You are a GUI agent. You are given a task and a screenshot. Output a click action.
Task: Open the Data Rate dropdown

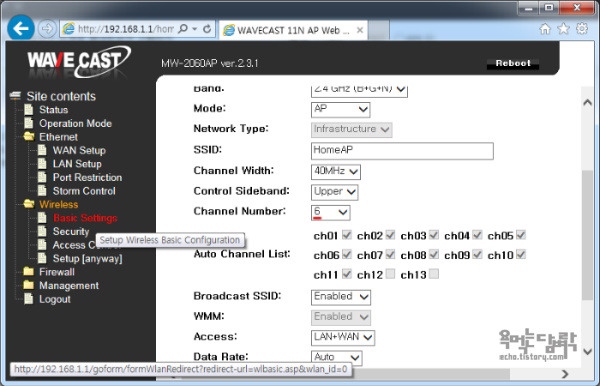pyautogui.click(x=336, y=358)
